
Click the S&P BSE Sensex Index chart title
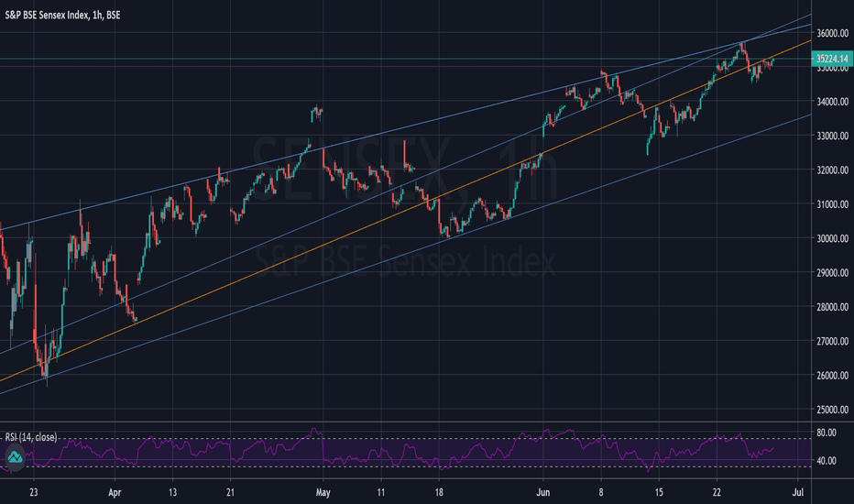(x=62, y=16)
